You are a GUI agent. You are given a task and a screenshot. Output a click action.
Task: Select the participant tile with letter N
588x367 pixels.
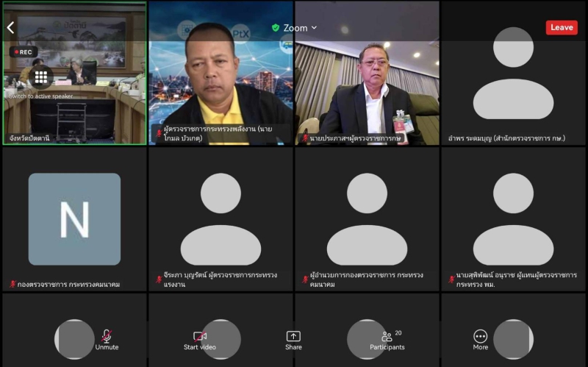[x=74, y=218]
